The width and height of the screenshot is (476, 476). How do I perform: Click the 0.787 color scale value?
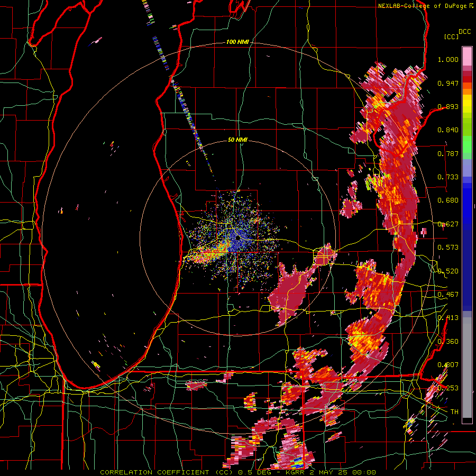tap(448, 153)
